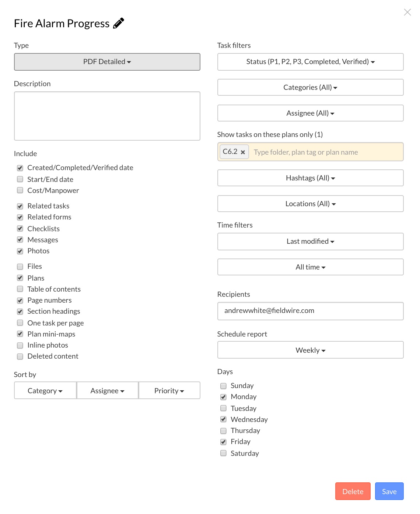
Task: Click into the Description text area
Action: 107,116
